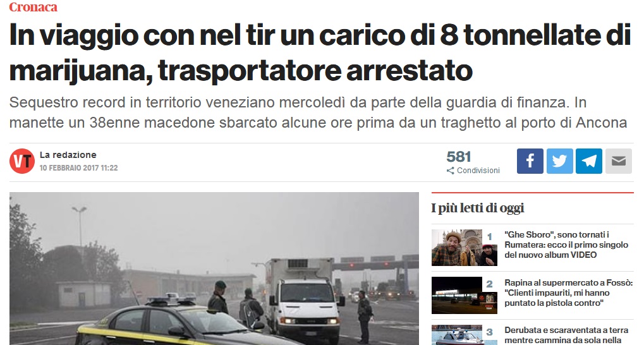Share the article on Facebook
644x345 pixels.
point(530,161)
